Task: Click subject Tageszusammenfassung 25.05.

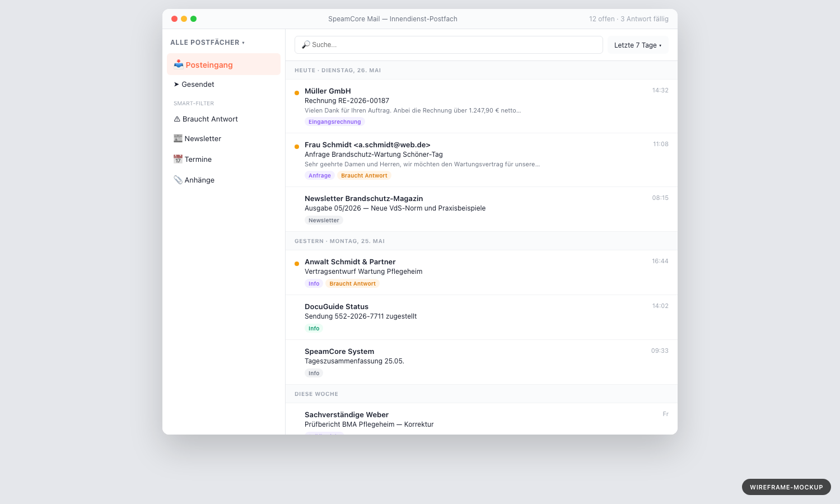Action: tap(354, 361)
